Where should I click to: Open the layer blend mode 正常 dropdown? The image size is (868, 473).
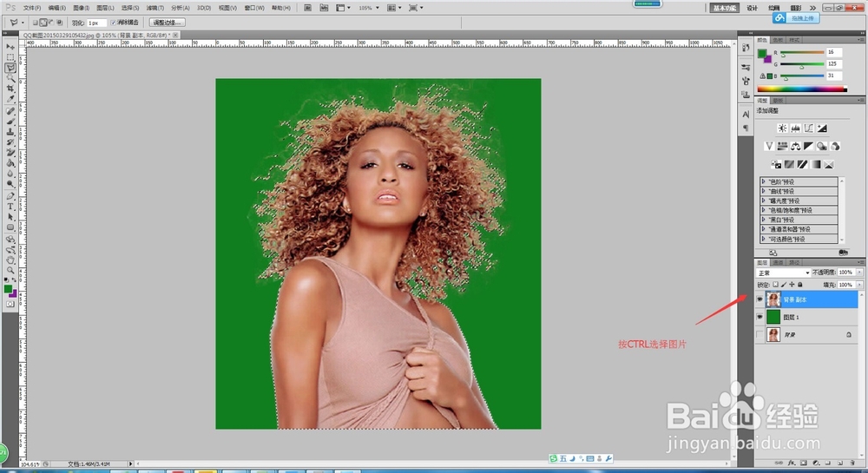[783, 273]
